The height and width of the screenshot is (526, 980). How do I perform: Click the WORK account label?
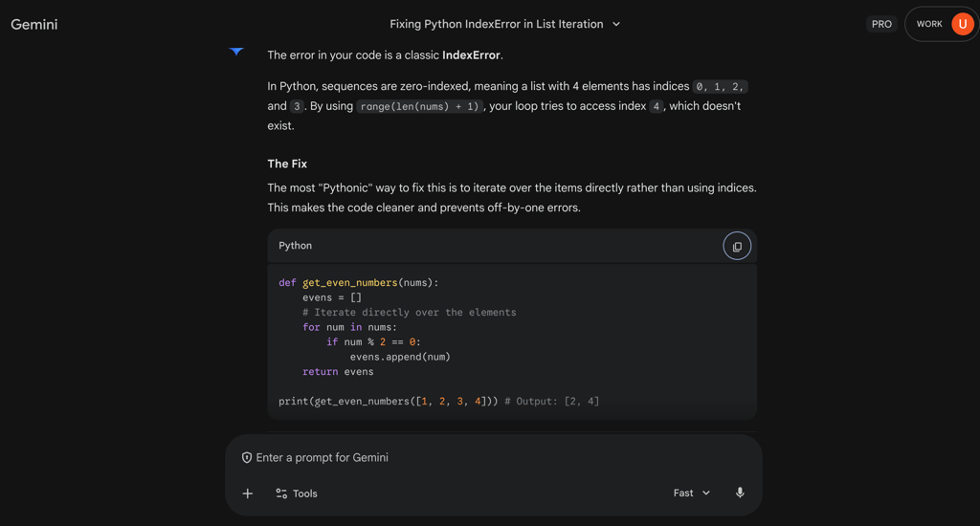click(x=928, y=24)
